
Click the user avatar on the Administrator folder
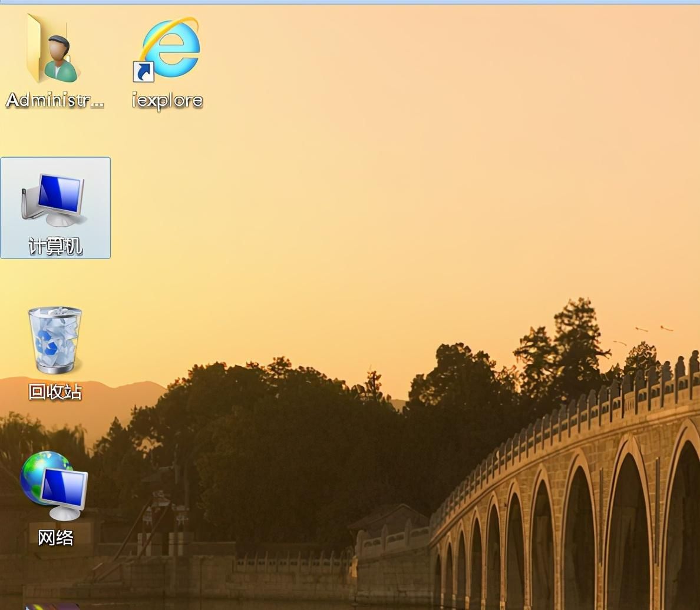(60, 58)
